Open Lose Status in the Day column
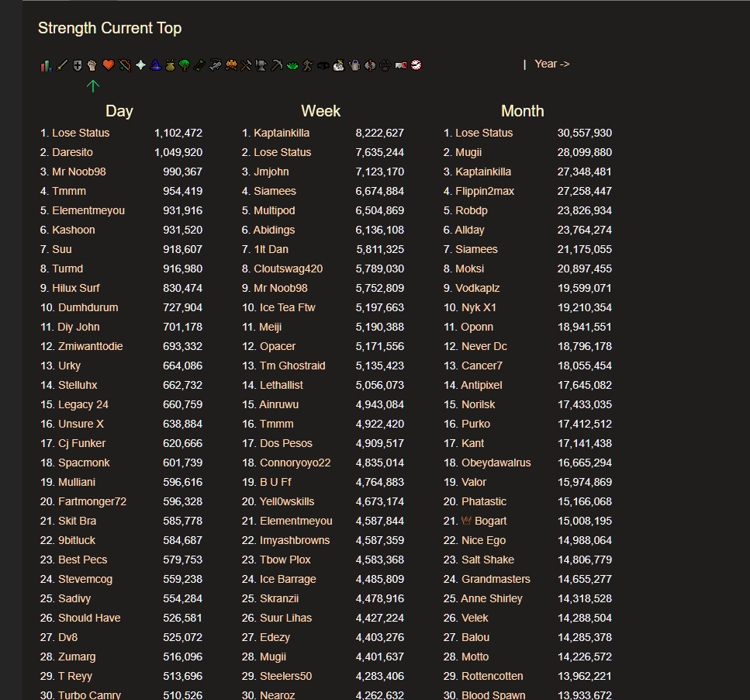750x700 pixels. (x=81, y=133)
